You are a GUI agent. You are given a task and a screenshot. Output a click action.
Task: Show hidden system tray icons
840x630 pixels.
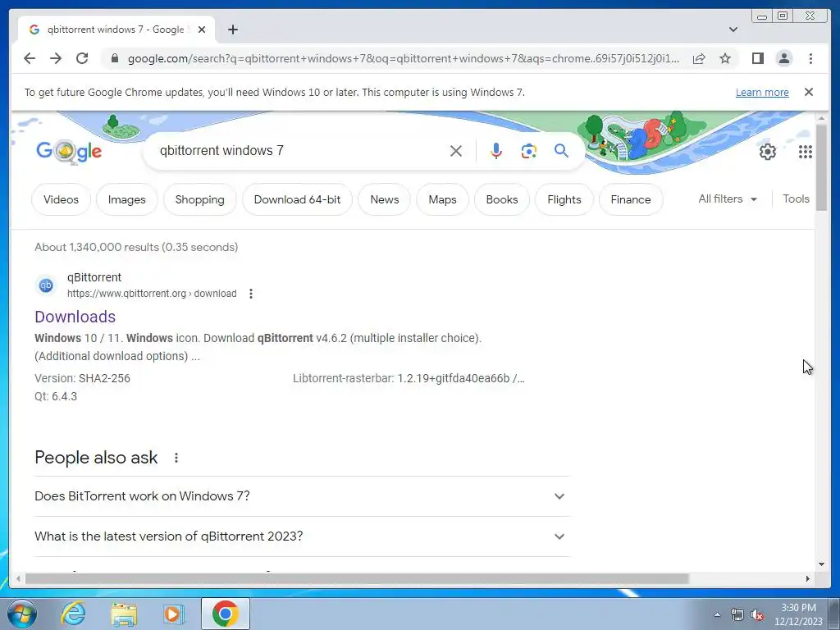pos(717,614)
